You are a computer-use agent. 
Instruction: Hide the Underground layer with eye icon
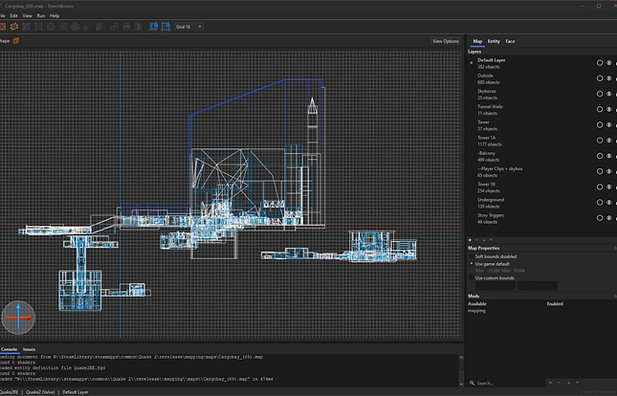click(x=609, y=202)
